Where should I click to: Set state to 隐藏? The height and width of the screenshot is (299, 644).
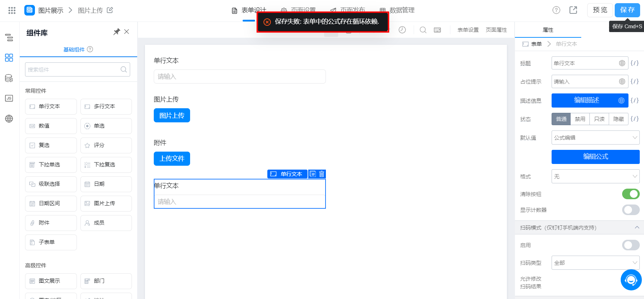[619, 119]
